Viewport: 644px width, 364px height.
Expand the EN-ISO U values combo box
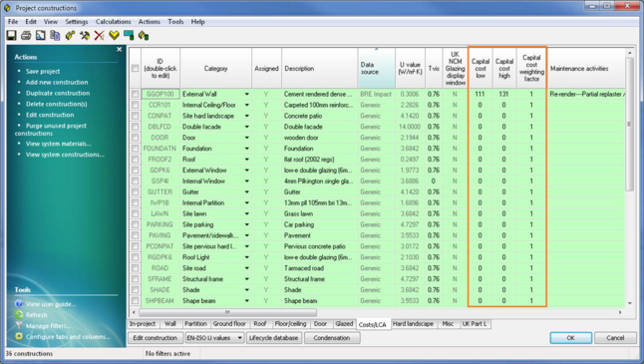pos(239,338)
